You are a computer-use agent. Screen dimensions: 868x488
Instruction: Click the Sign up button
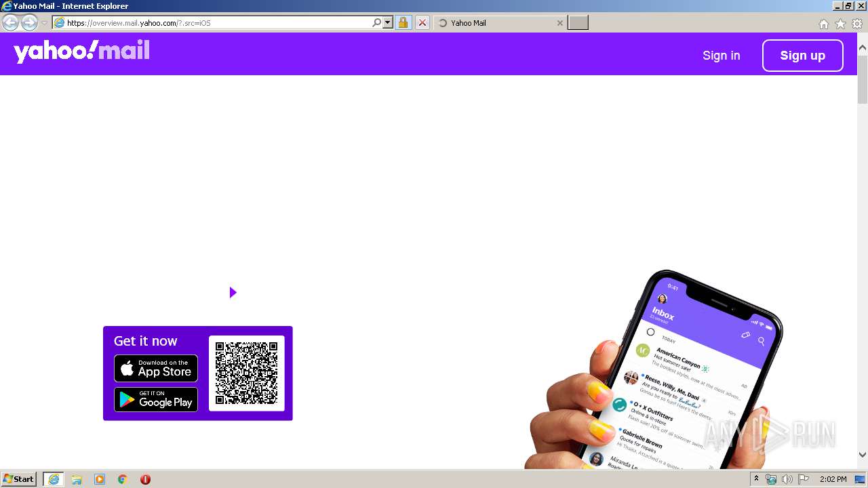[x=802, y=56]
